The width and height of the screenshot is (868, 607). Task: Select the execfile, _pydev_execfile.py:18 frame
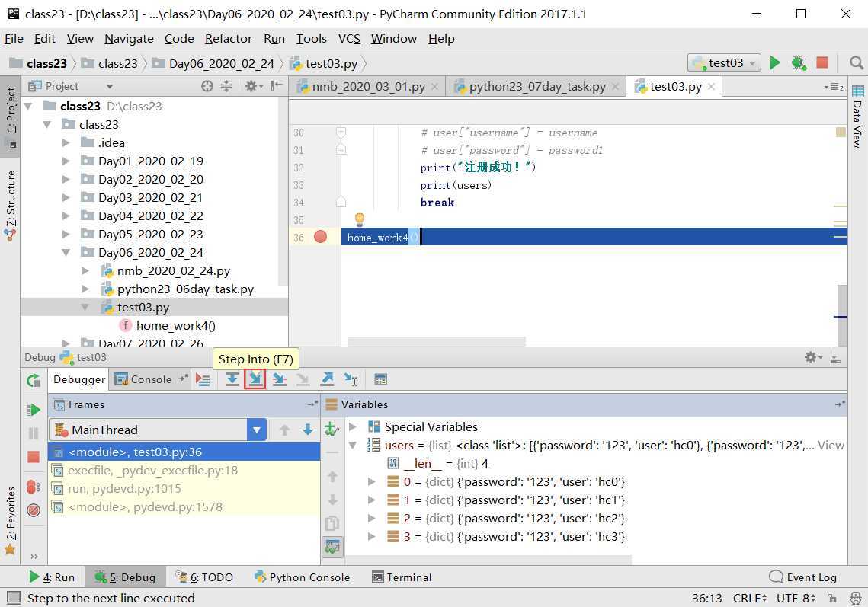click(184, 471)
